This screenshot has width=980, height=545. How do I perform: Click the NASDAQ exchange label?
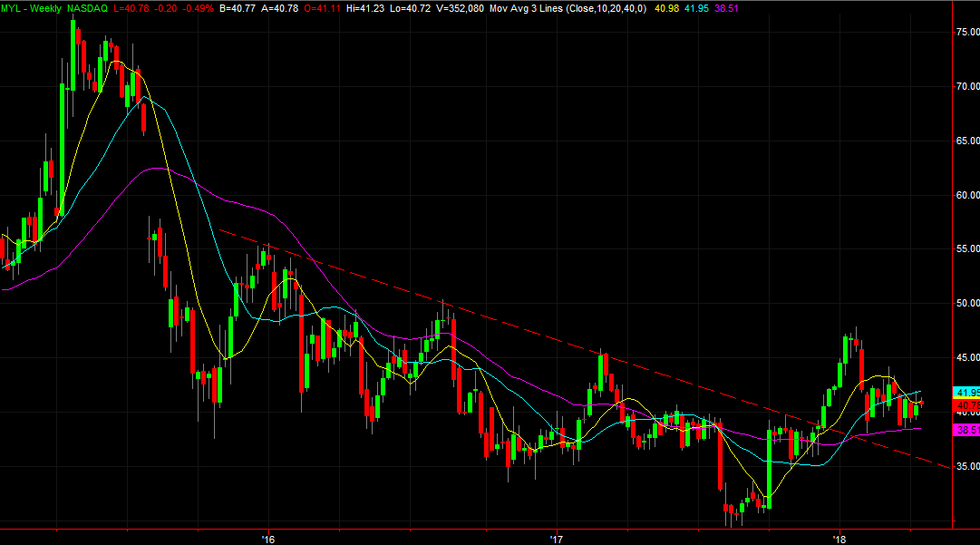87,9
